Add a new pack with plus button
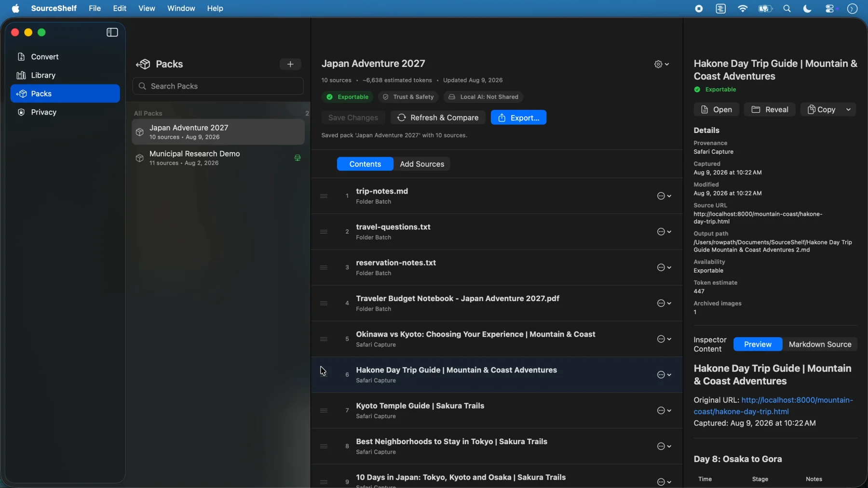868x488 pixels. (290, 64)
